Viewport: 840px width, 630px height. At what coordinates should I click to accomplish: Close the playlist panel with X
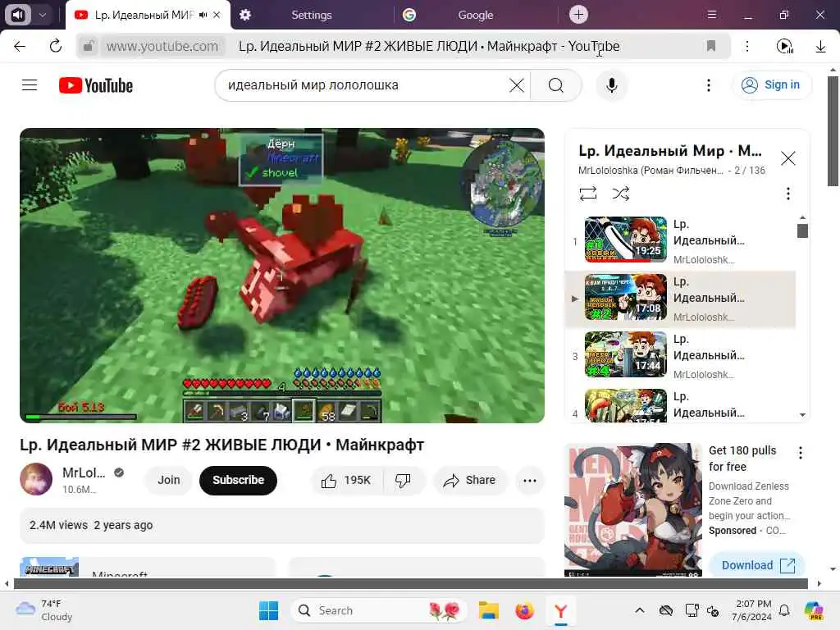click(788, 158)
